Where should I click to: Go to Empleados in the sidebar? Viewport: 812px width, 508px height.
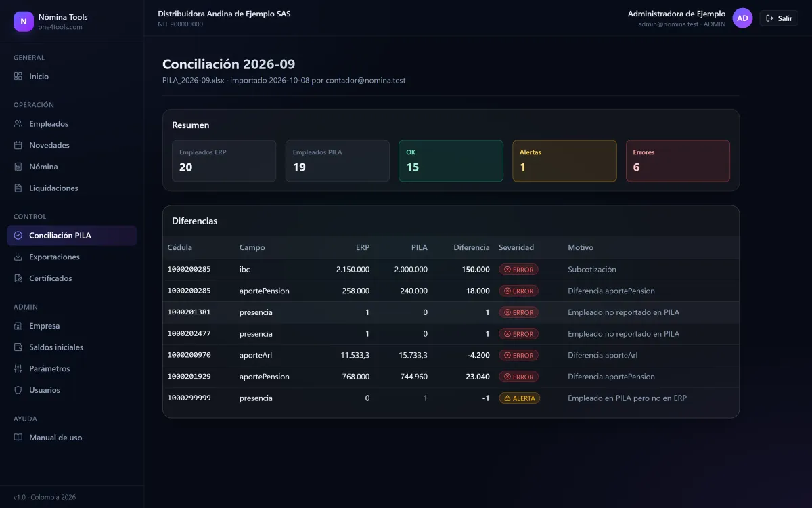[72, 124]
